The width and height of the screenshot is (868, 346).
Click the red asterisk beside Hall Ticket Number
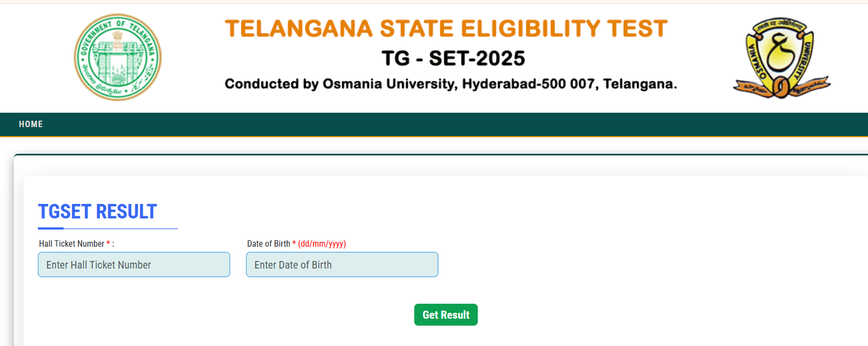108,244
